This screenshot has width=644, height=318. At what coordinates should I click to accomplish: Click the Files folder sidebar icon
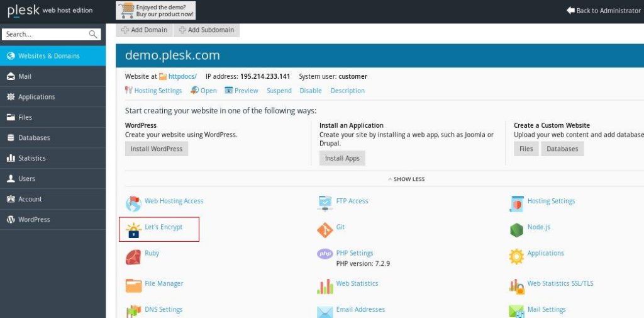tap(11, 117)
